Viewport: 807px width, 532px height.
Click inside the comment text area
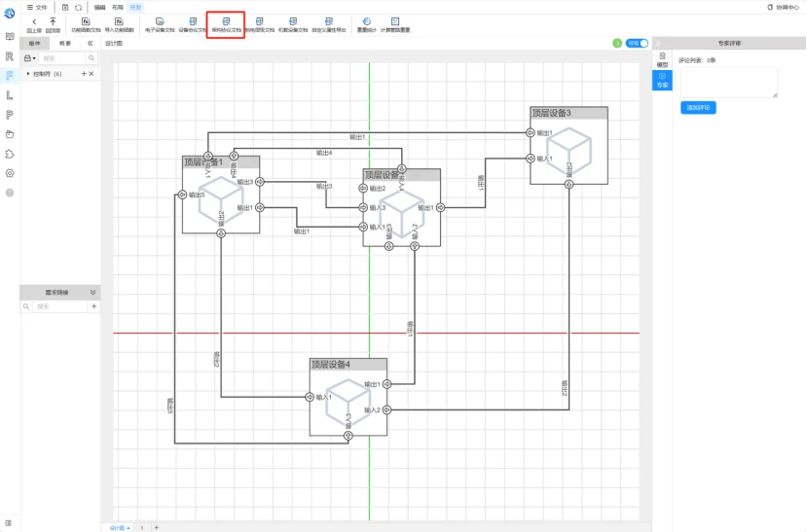[x=729, y=83]
